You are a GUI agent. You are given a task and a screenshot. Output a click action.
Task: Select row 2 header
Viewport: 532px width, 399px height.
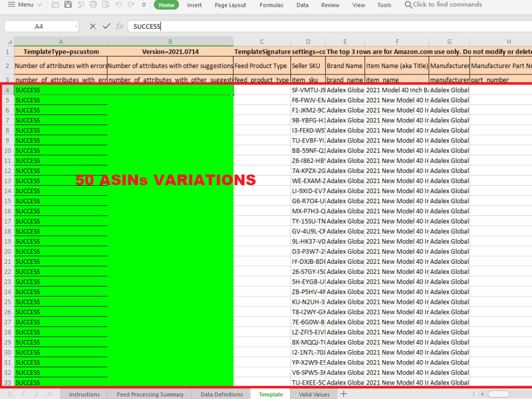tap(7, 66)
